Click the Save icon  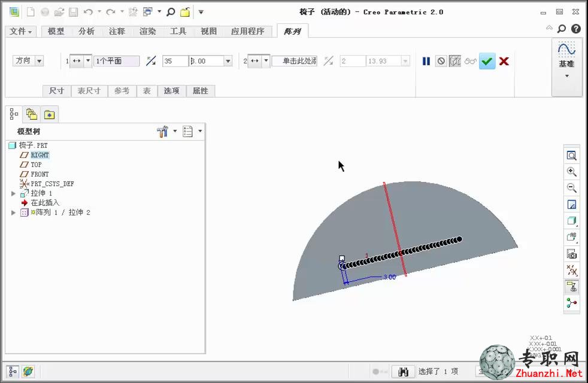73,12
